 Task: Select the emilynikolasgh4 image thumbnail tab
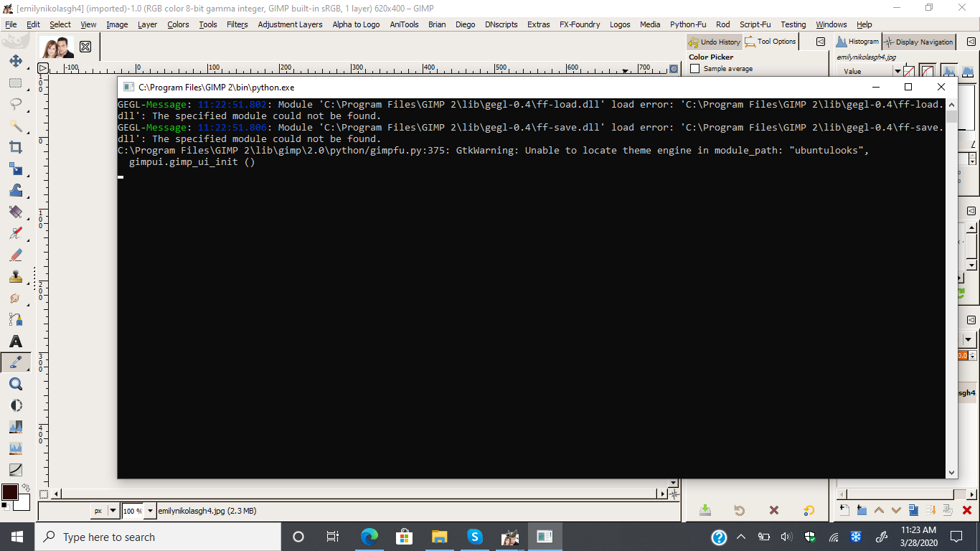[57, 47]
